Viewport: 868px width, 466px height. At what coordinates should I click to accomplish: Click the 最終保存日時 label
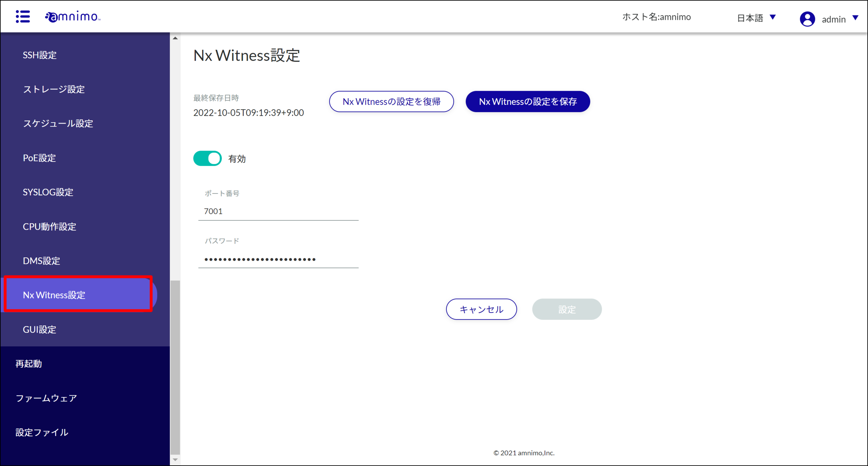216,98
